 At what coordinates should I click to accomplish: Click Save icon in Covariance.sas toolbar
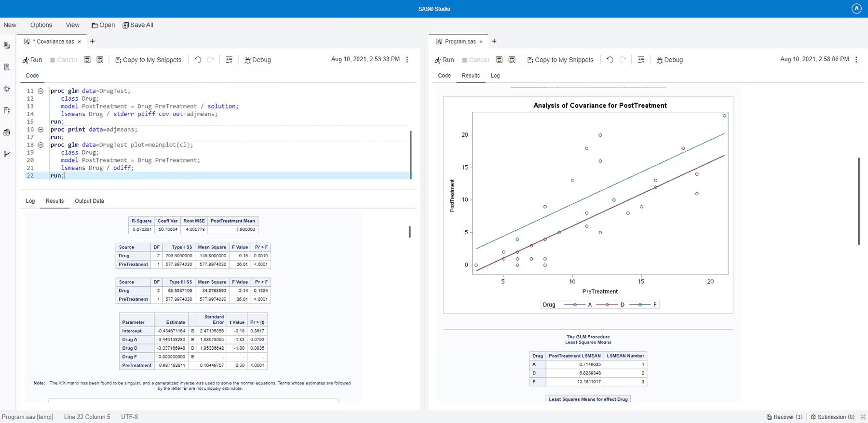tap(87, 60)
